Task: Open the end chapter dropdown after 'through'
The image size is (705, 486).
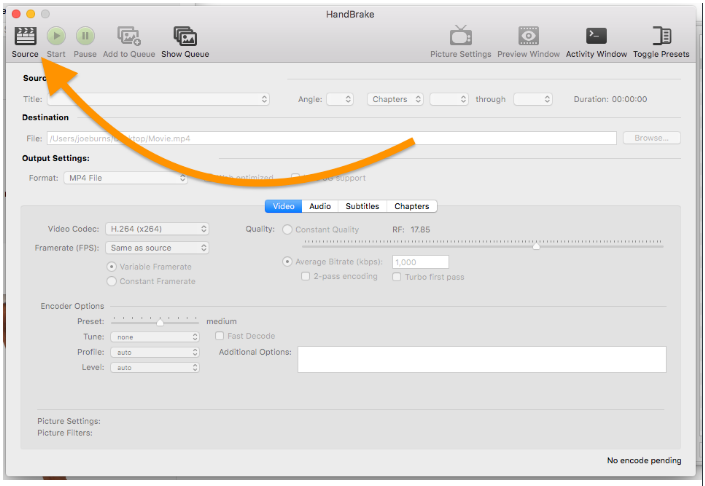Action: [533, 99]
